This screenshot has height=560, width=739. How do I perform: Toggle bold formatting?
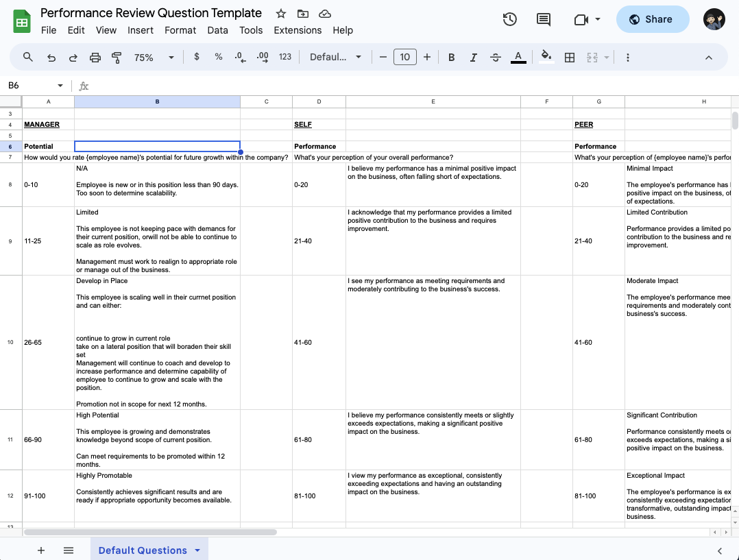[x=451, y=57]
